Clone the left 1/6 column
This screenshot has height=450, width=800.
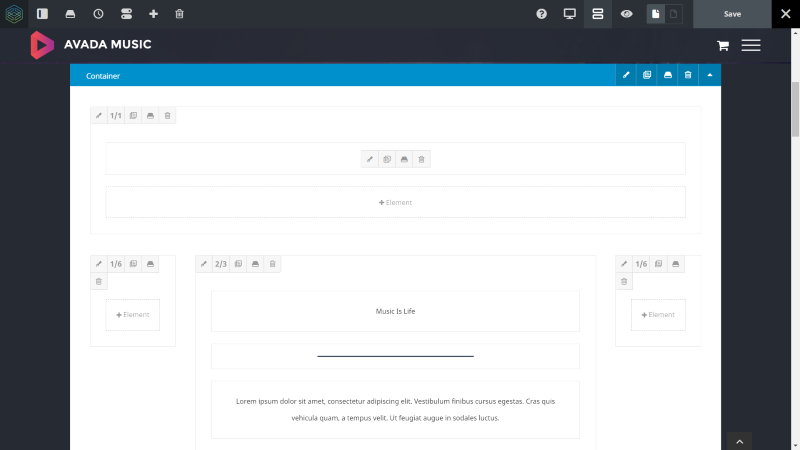[133, 264]
